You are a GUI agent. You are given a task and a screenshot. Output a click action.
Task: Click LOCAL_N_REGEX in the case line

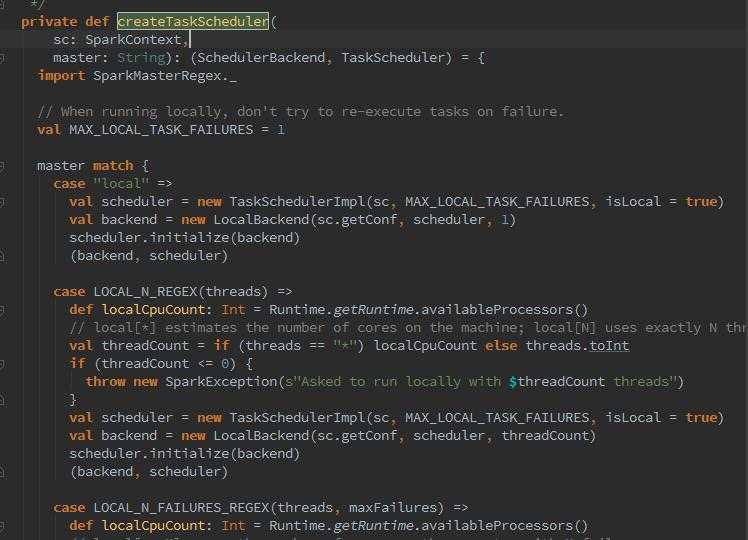click(x=145, y=291)
